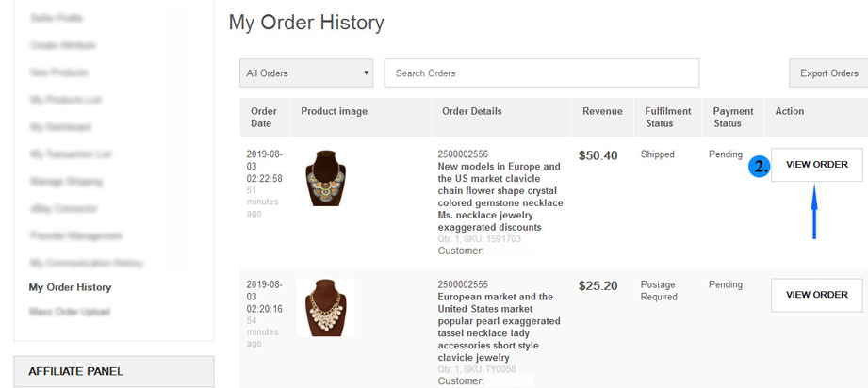Open the All Orders filter dropdown

click(305, 73)
